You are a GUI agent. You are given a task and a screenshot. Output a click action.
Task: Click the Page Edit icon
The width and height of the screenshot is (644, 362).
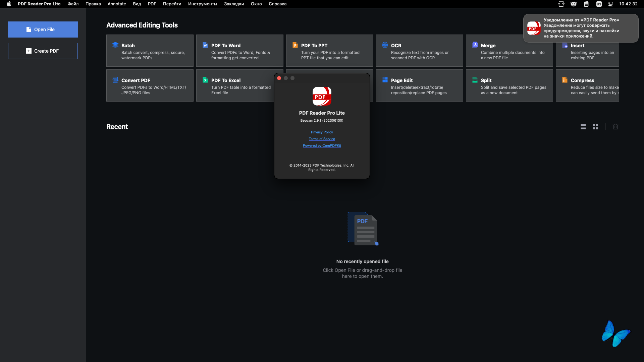coord(385,80)
